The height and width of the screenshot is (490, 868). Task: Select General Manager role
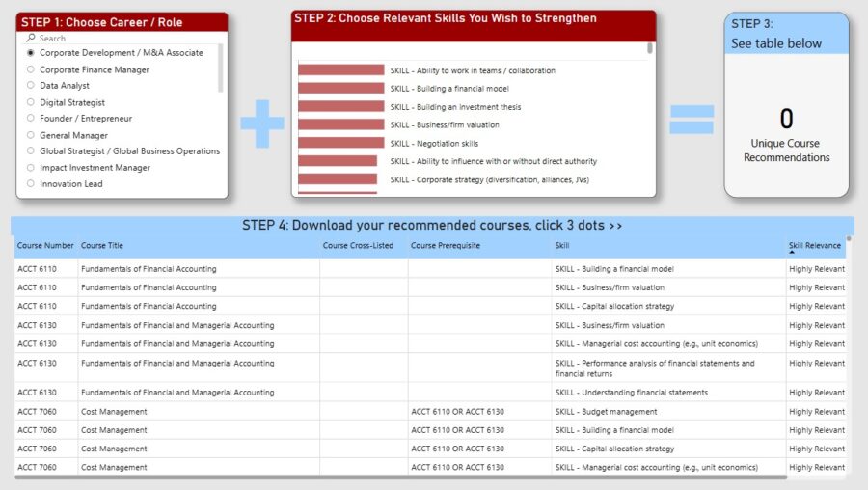pyautogui.click(x=67, y=135)
